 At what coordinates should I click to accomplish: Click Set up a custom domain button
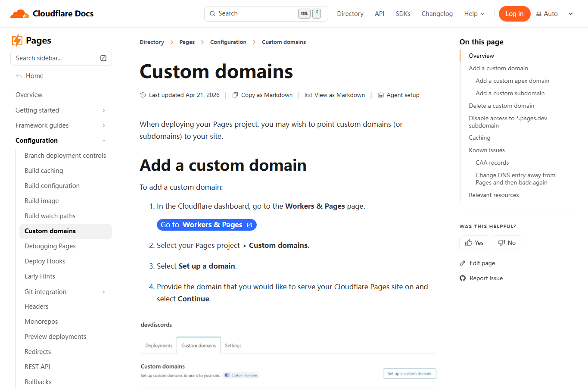point(410,374)
